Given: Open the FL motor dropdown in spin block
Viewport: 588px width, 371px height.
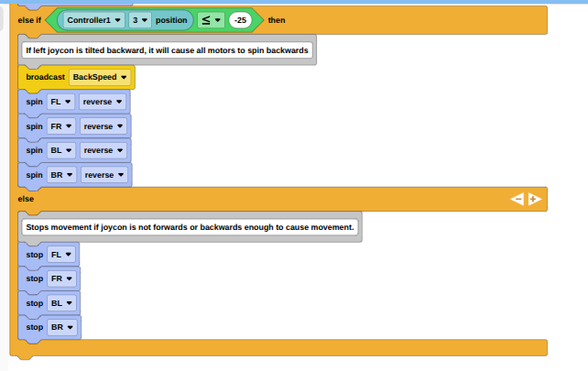Looking at the screenshot, I should [60, 102].
